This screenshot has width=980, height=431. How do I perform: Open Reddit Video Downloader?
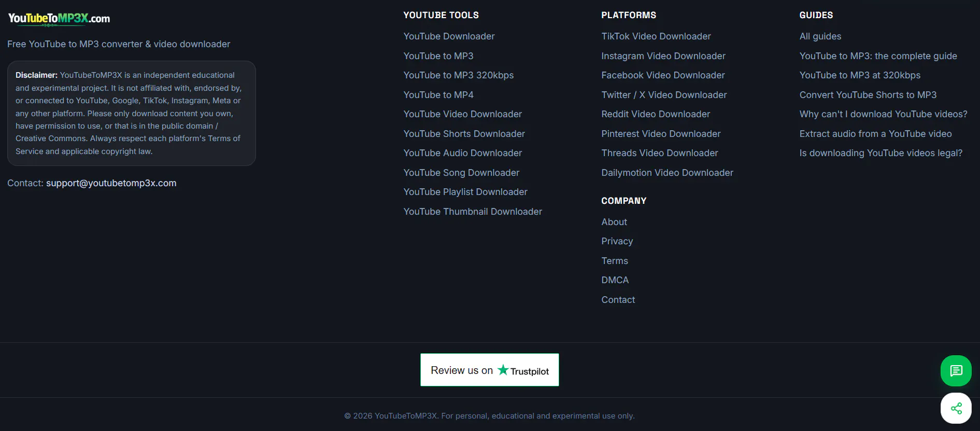pos(656,114)
